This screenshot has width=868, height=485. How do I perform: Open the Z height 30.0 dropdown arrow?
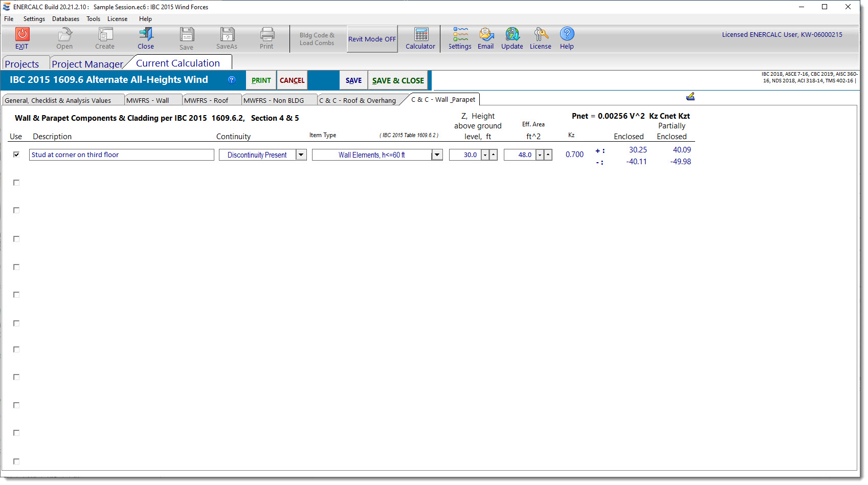[x=485, y=155]
